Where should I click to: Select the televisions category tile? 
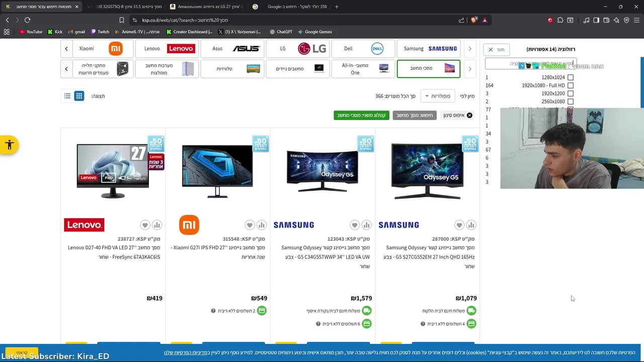click(232, 68)
